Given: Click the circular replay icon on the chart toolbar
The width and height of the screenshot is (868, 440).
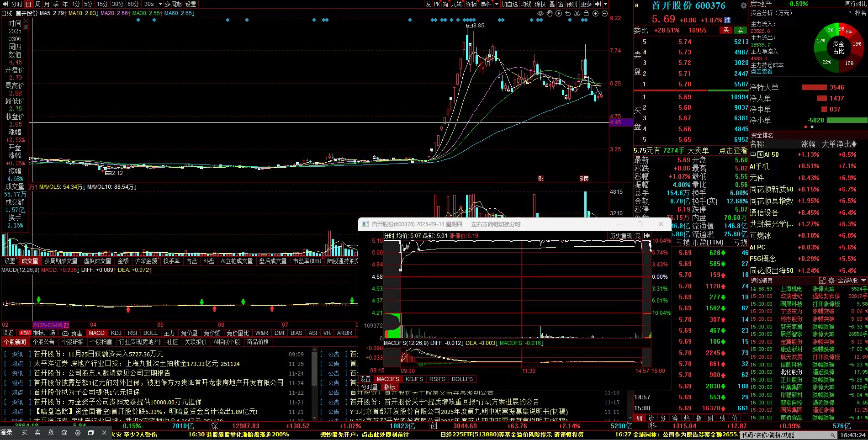Looking at the screenshot, I should (559, 14).
